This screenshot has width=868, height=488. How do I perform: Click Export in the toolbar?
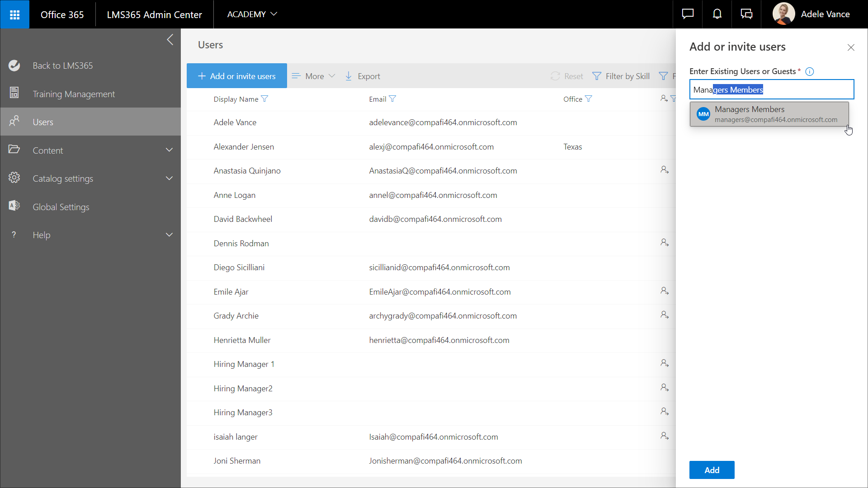[x=363, y=76]
